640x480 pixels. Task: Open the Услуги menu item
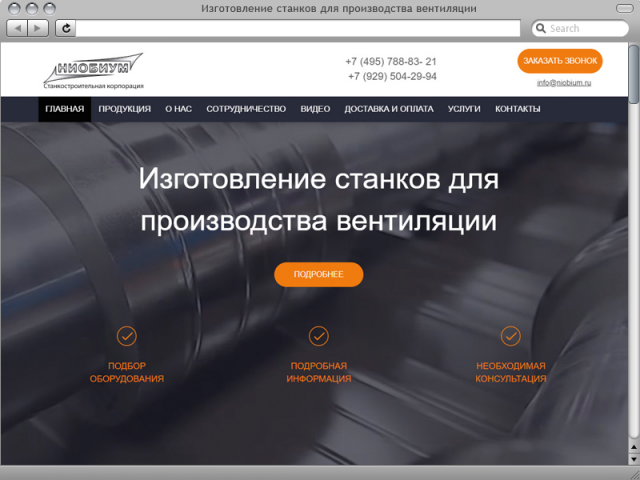(x=464, y=109)
